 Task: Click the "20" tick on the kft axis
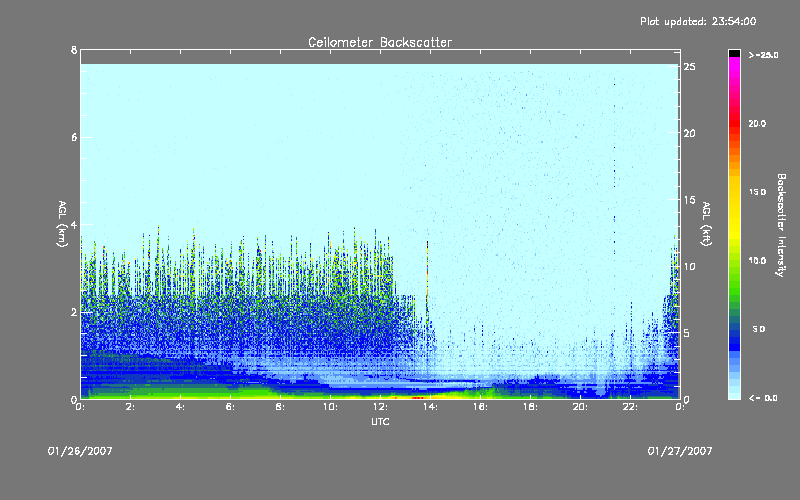690,133
